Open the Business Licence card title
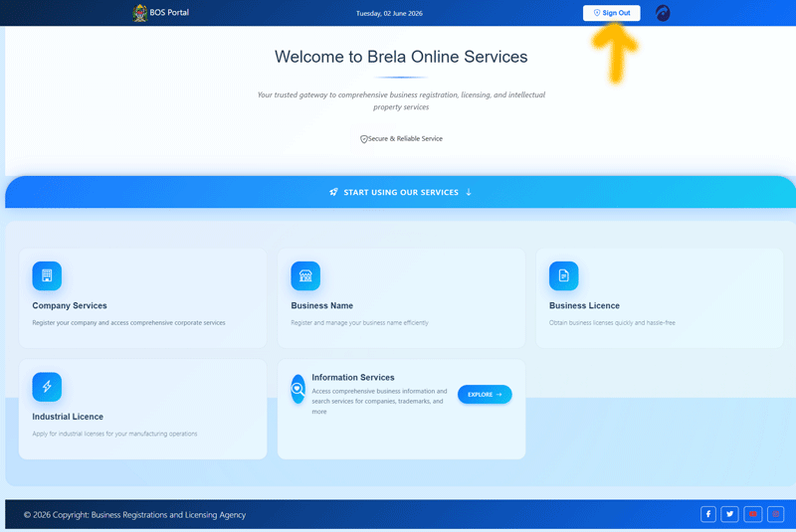The image size is (796, 532). (x=584, y=306)
